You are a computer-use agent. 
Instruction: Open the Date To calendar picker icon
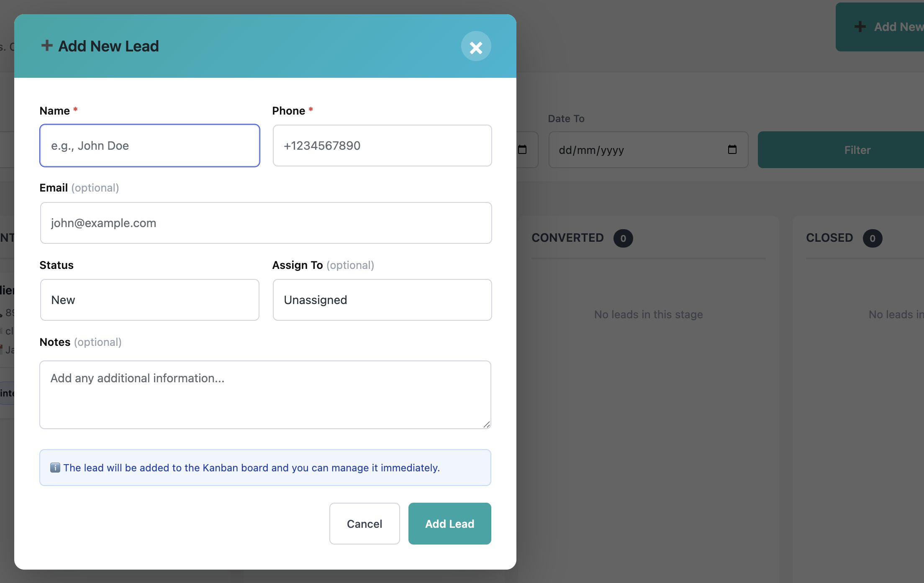tap(732, 150)
